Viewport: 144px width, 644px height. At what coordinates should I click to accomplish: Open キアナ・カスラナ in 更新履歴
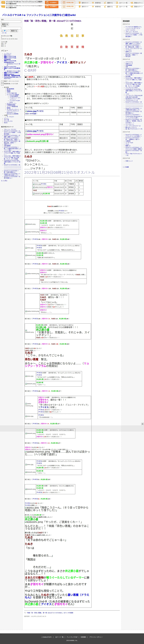130,30
